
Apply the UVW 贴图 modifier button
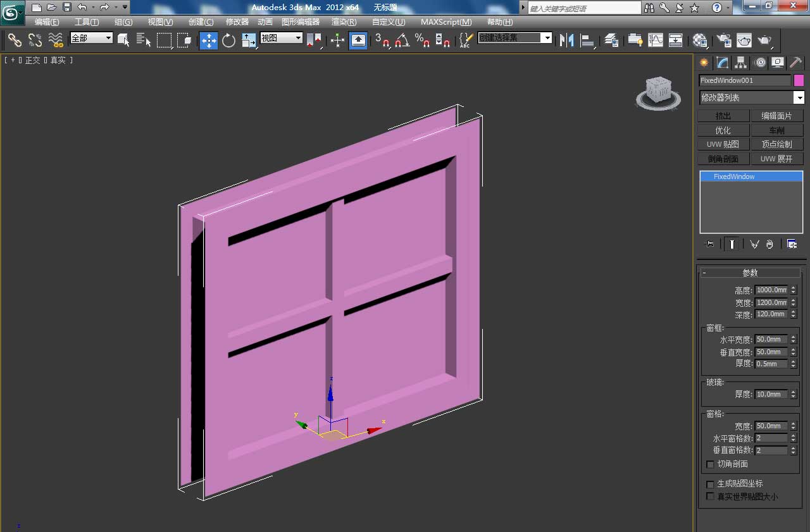click(723, 144)
